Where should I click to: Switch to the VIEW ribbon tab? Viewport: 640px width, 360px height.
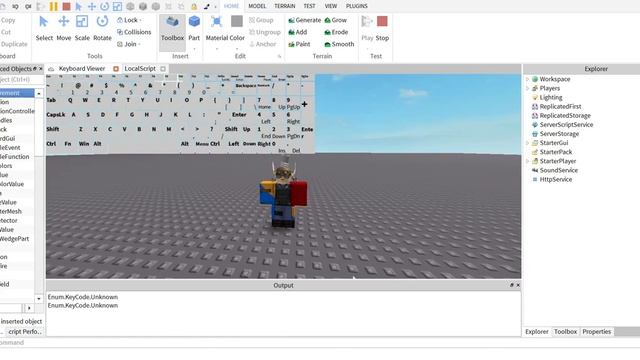331,6
